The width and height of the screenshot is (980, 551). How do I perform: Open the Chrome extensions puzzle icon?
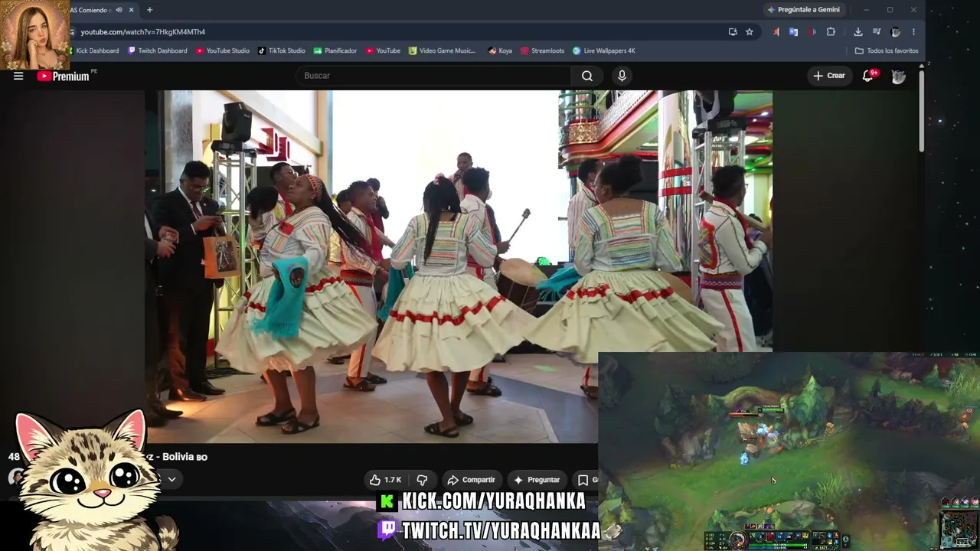pos(831,32)
